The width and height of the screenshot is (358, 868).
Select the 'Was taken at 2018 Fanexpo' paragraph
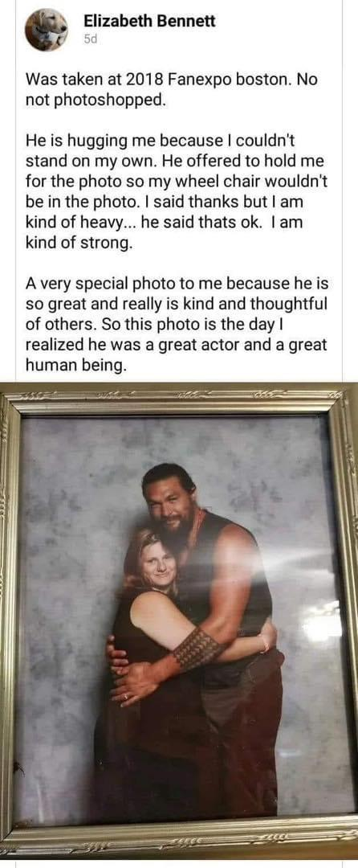point(172,89)
